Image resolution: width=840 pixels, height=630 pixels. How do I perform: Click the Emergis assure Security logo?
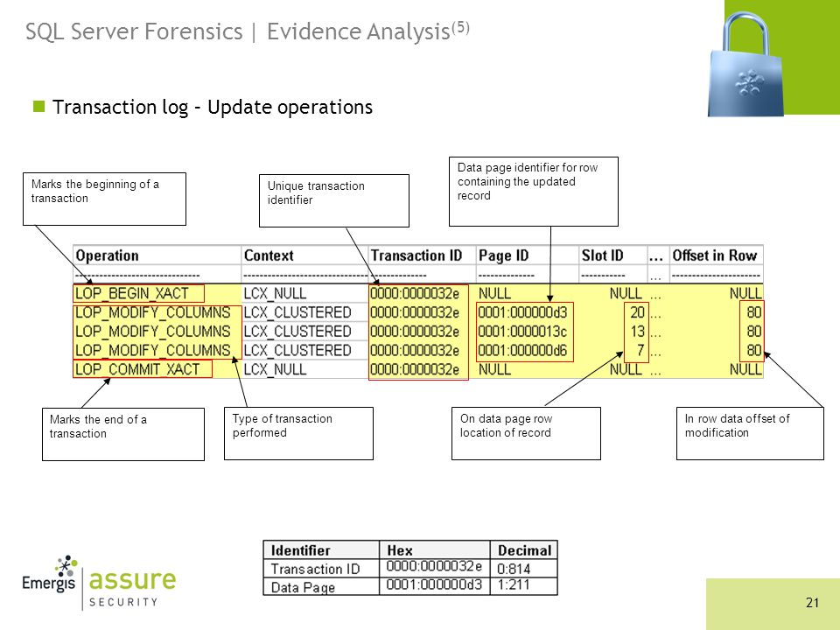click(99, 584)
